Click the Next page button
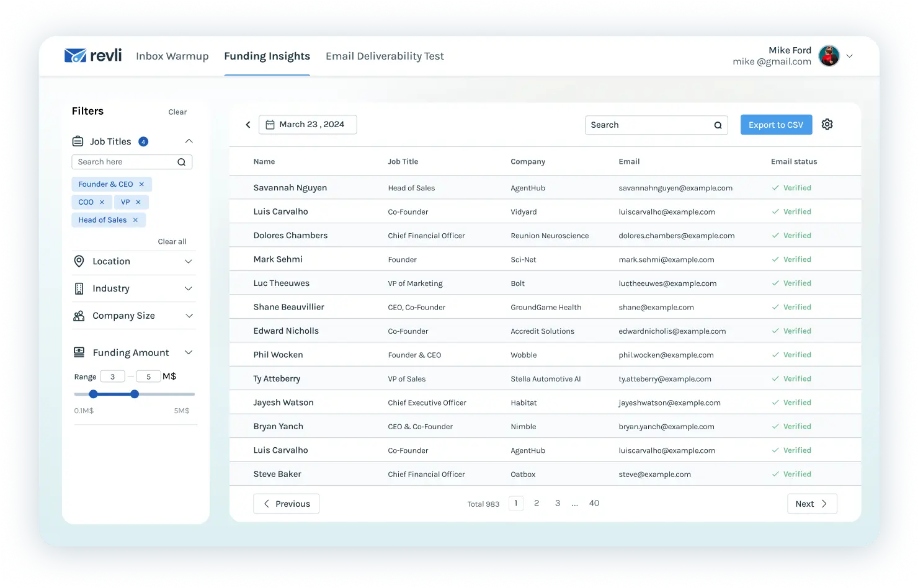918x588 pixels. click(x=812, y=504)
